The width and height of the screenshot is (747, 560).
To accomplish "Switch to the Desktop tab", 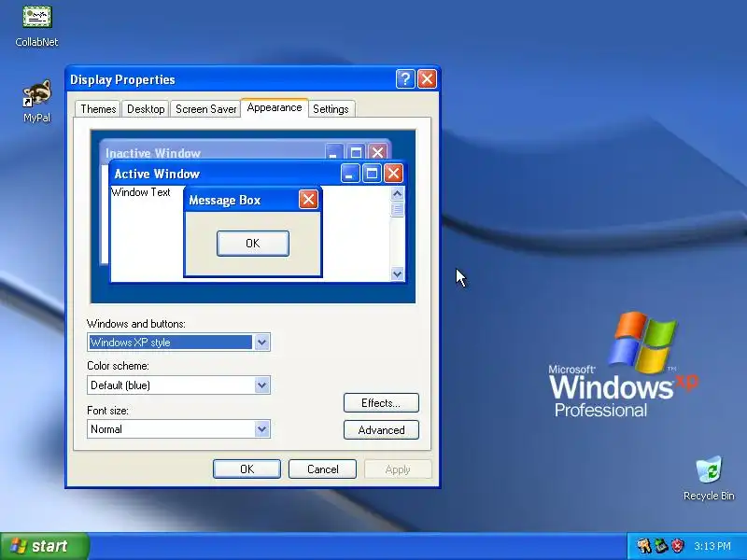I will [146, 109].
